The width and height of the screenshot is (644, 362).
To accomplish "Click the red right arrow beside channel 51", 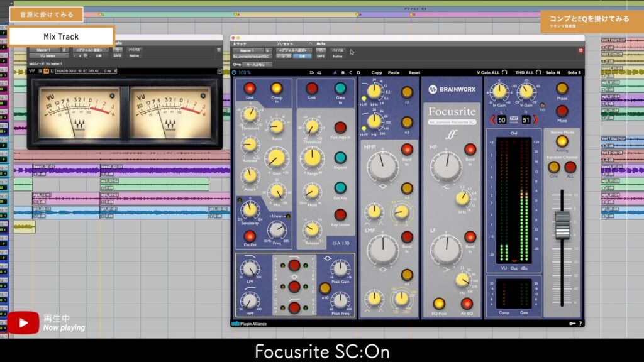I will (536, 120).
